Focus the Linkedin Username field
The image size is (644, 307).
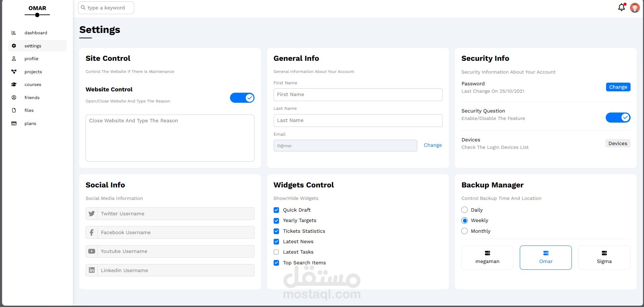(x=176, y=270)
